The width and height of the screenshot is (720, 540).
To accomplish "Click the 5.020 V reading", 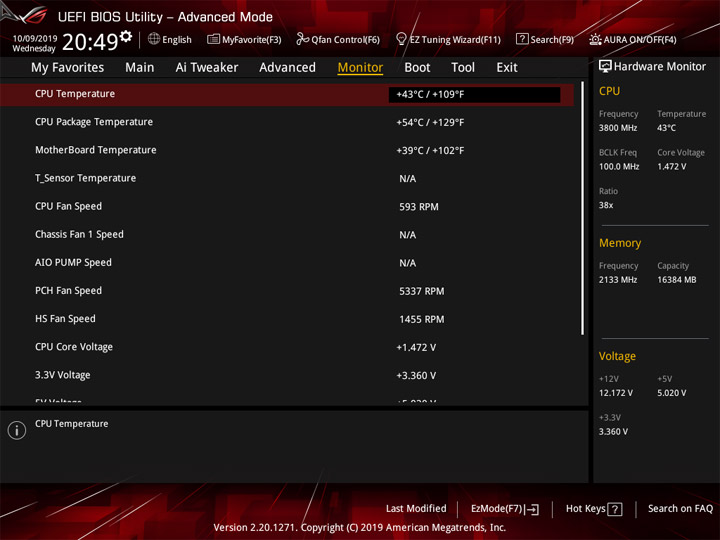I will (x=672, y=393).
